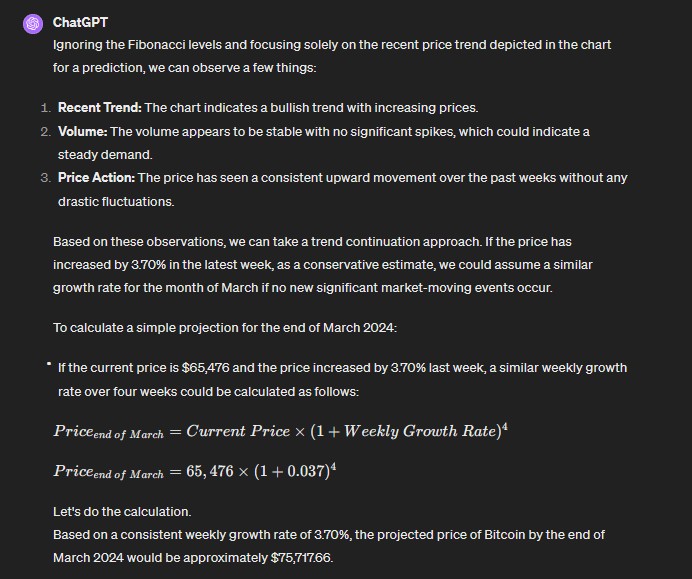This screenshot has height=579, width=692.
Task: Click the bold "Recent Trend:" heading
Action: tap(99, 107)
